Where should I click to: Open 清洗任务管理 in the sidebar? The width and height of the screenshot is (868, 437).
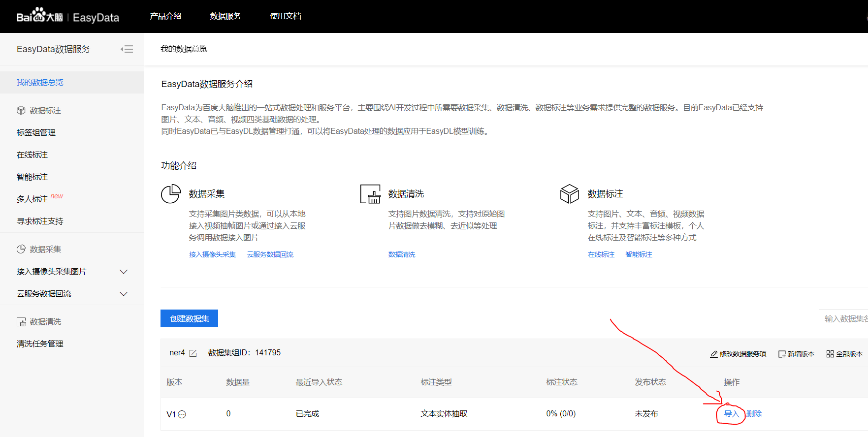tap(40, 343)
